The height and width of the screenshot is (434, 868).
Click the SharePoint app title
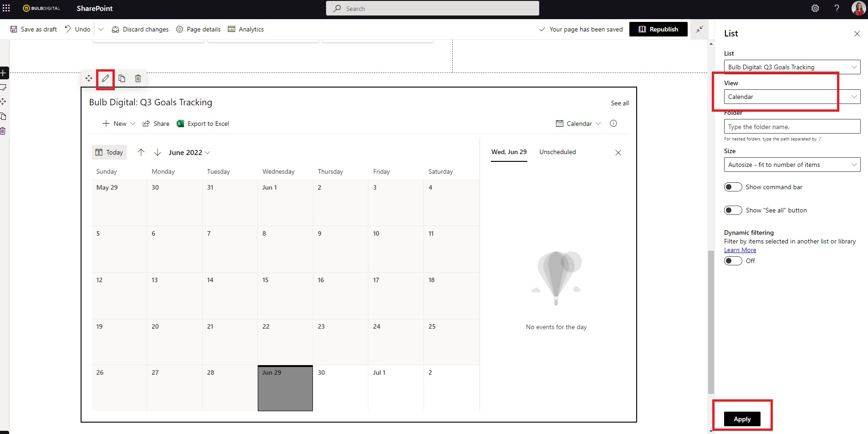pyautogui.click(x=95, y=8)
